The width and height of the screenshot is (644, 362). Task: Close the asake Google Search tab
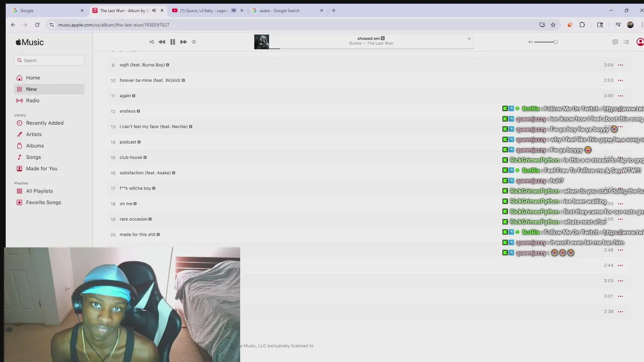click(321, 11)
